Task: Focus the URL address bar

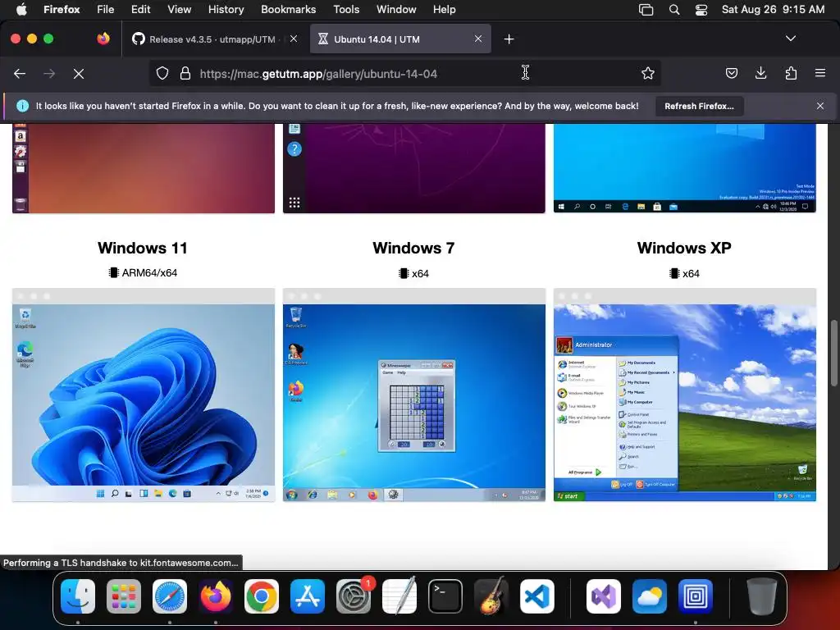Action: [404, 73]
